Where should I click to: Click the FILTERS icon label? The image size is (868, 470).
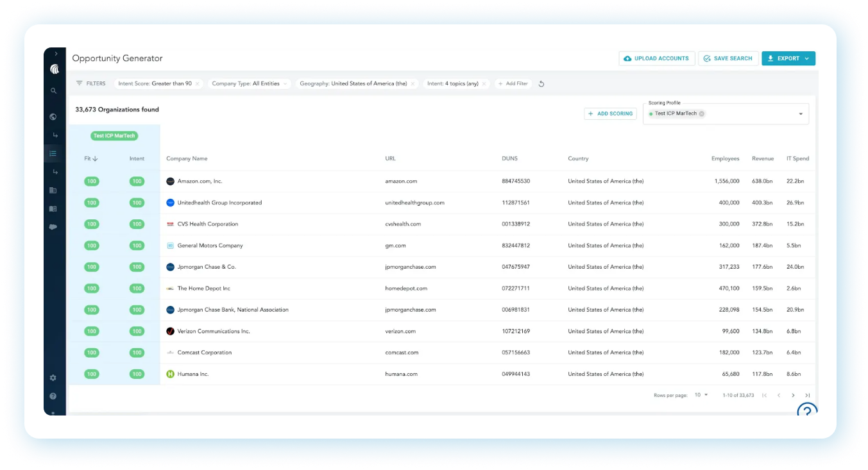(x=90, y=83)
